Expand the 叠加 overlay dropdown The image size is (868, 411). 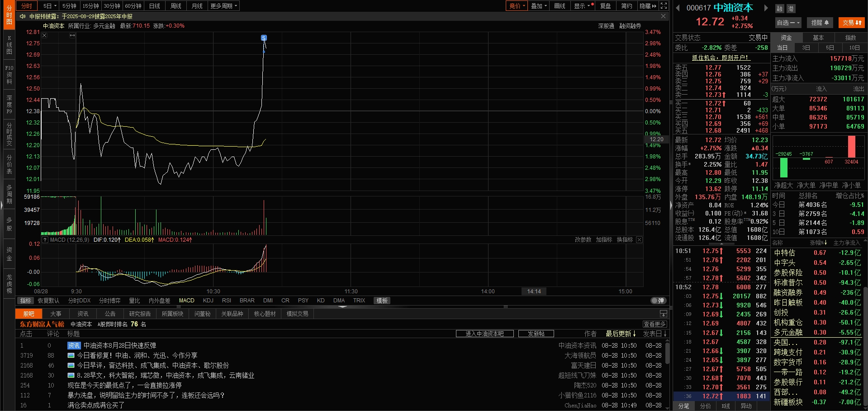pos(539,6)
